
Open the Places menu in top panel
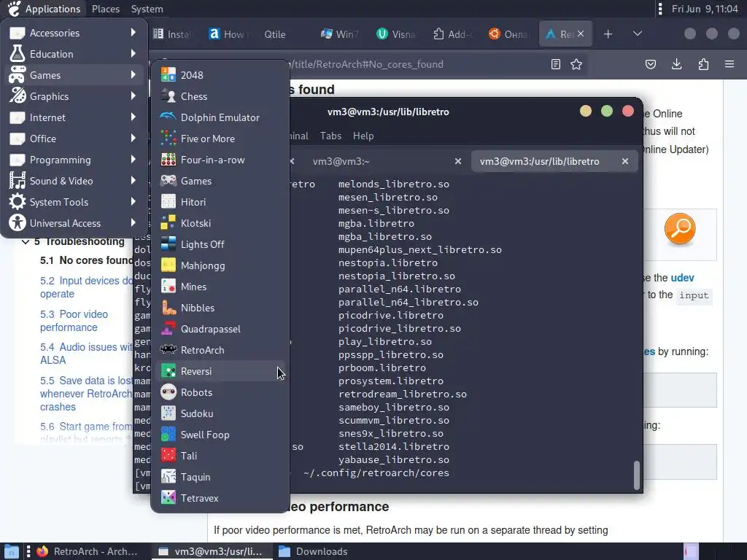tap(105, 9)
